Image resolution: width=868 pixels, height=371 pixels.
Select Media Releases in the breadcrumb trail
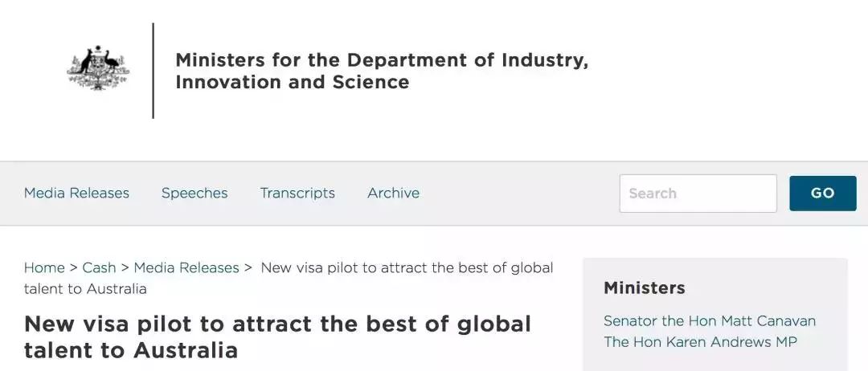[x=186, y=267]
